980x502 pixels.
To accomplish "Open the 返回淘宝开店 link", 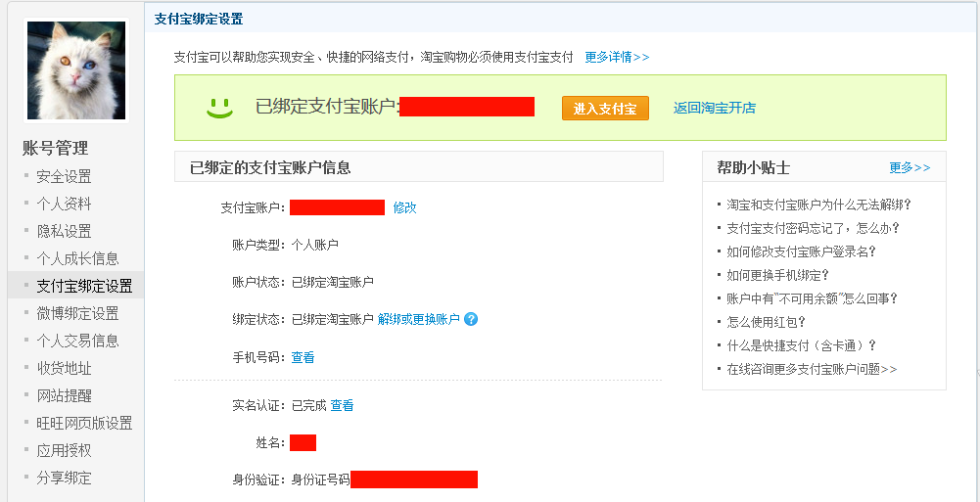I will (x=714, y=109).
